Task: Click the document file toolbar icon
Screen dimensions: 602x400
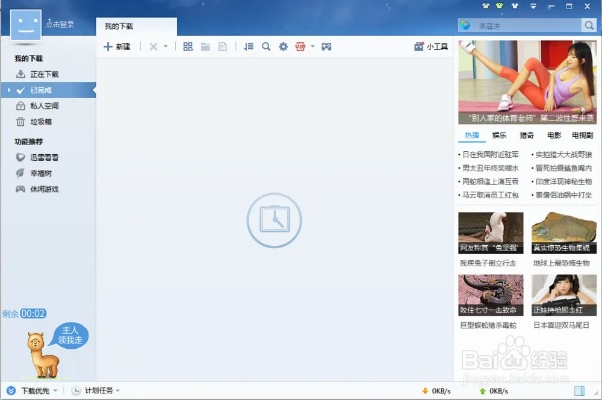Action: click(x=223, y=47)
